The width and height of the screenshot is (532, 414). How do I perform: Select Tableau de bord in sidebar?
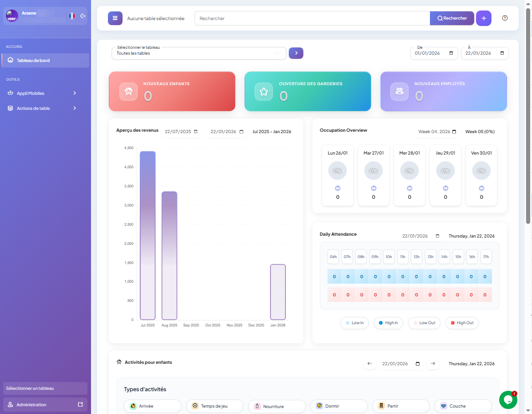pos(45,60)
